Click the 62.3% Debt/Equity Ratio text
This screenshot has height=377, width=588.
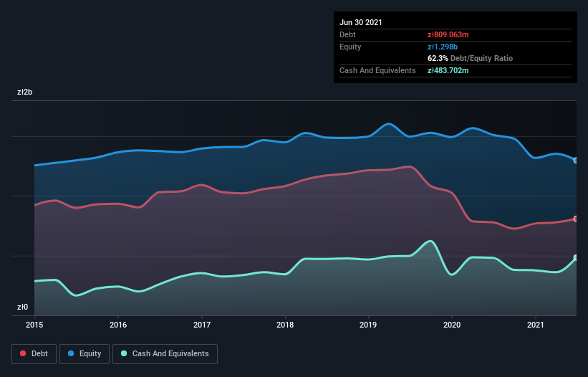pos(471,58)
